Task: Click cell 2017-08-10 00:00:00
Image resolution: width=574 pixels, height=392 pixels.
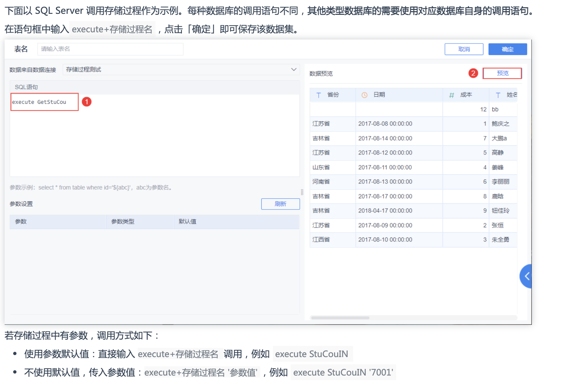Action: pos(399,240)
